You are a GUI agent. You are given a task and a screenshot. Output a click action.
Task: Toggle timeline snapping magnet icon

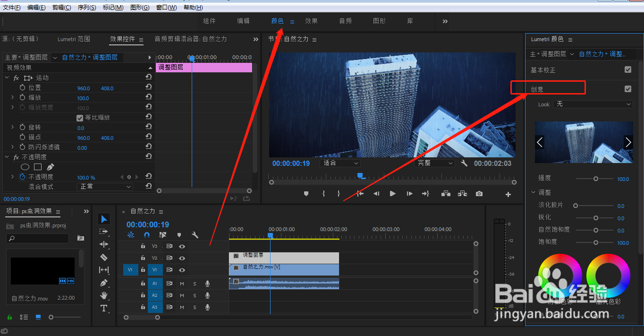pyautogui.click(x=147, y=235)
